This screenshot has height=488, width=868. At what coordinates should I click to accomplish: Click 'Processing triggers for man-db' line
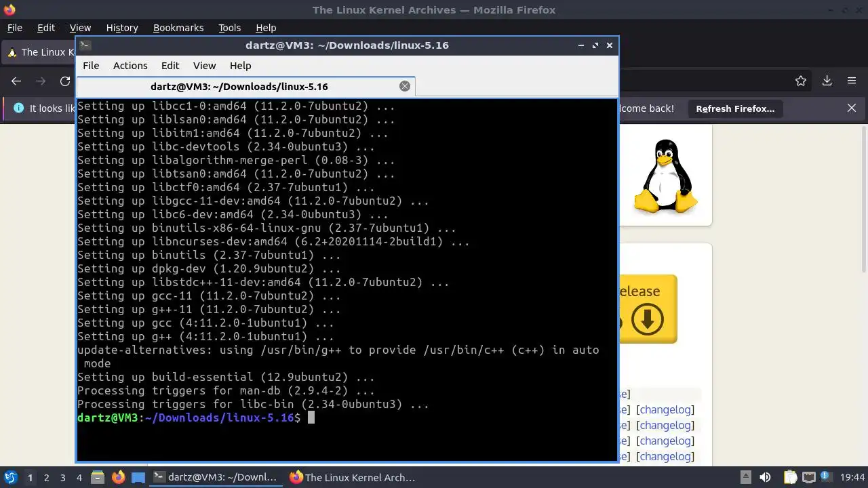pos(226,390)
